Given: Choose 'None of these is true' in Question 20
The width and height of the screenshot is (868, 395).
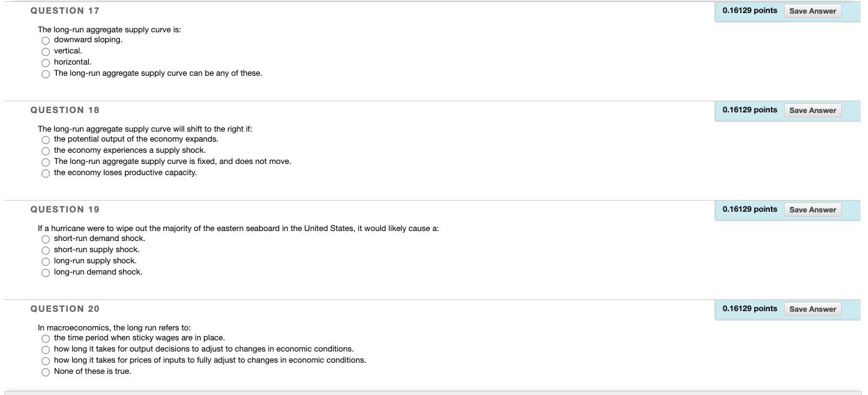Looking at the screenshot, I should click(x=45, y=372).
